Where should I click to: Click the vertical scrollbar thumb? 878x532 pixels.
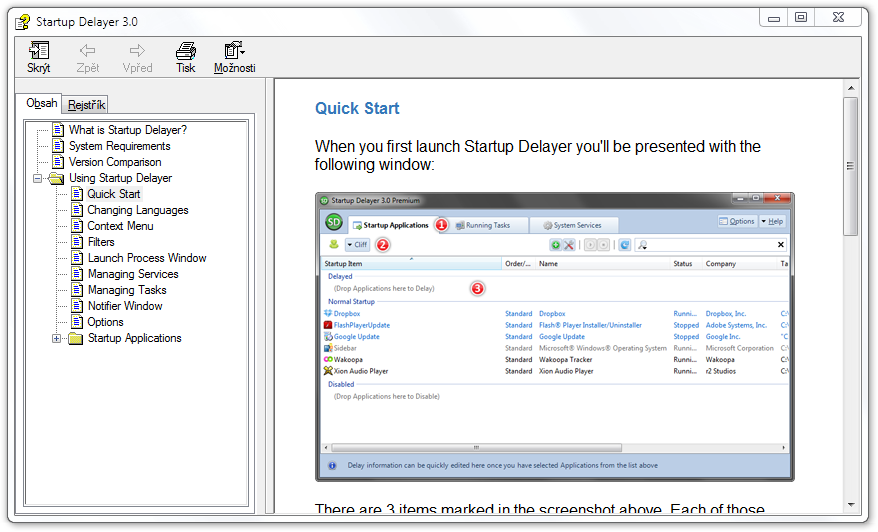[851, 166]
